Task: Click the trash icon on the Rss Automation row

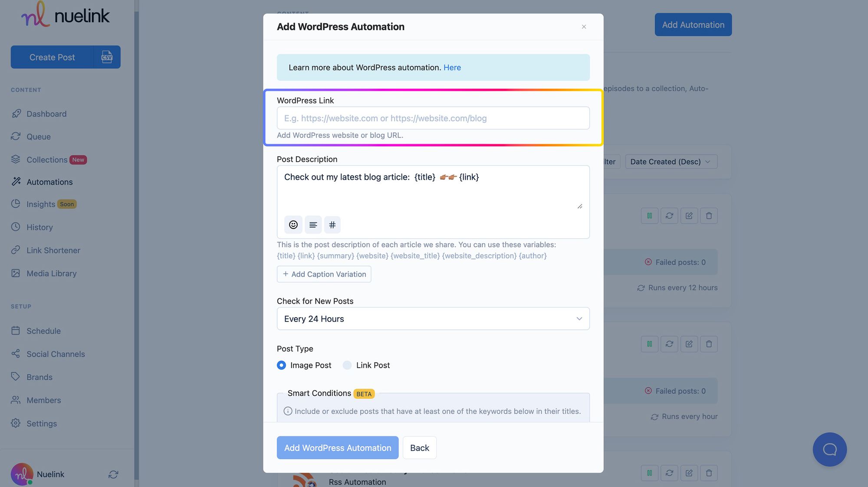Action: coord(709,473)
